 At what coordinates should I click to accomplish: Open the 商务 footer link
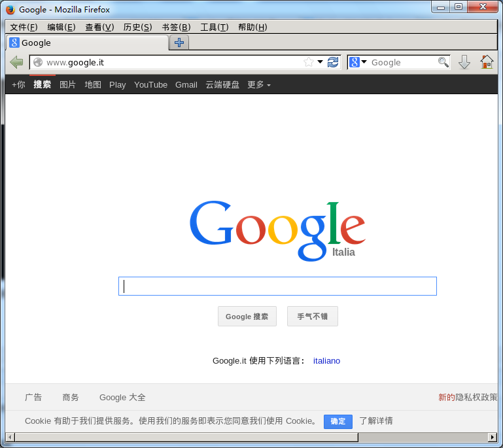(x=71, y=398)
